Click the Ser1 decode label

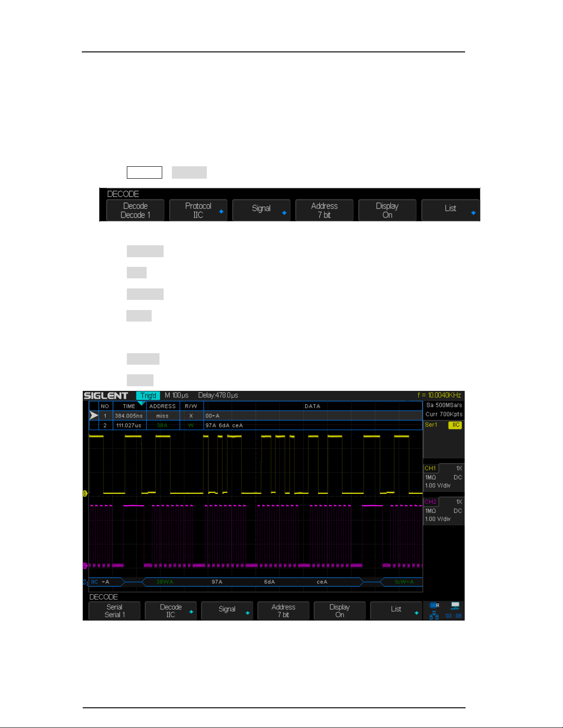431,425
